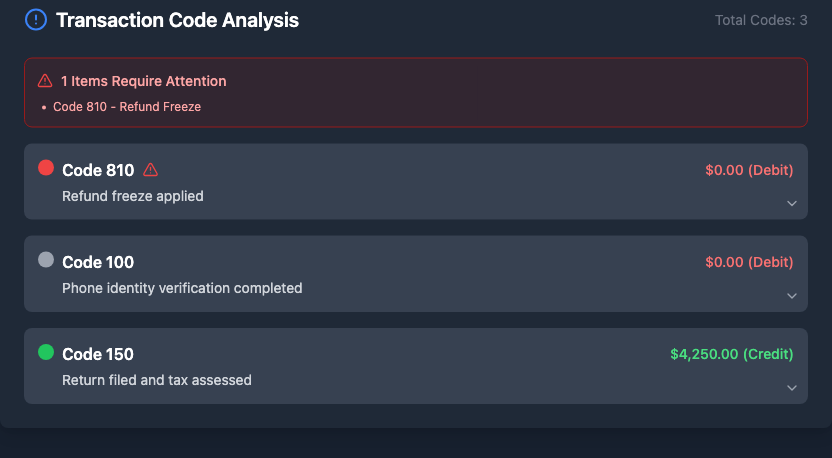This screenshot has width=832, height=458.
Task: Click the info icon beside Transaction Code Analysis
Action: [36, 19]
